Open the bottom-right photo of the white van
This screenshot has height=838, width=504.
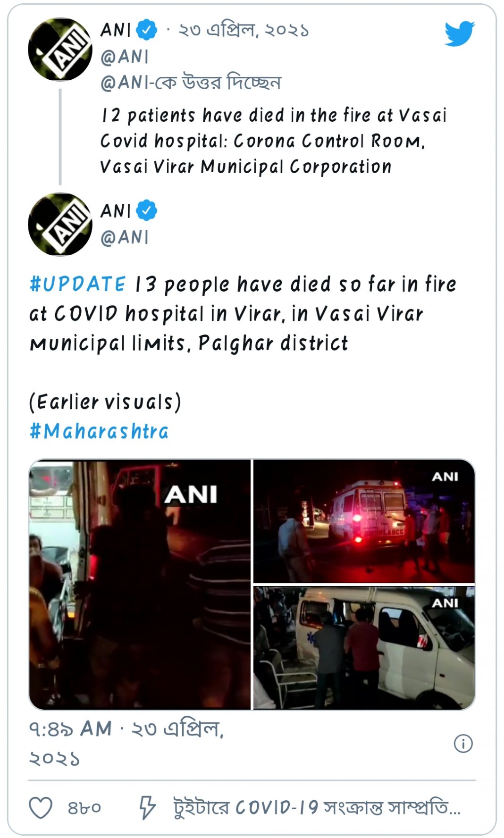364,648
